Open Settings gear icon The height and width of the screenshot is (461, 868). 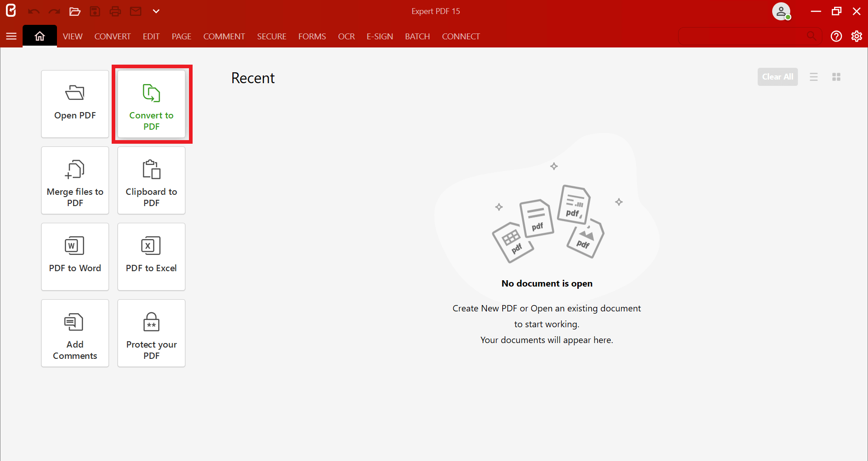tap(857, 36)
